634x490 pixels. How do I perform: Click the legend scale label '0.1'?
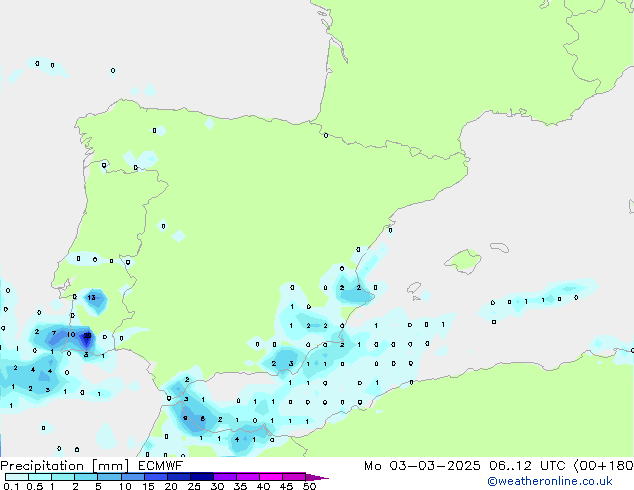11,486
